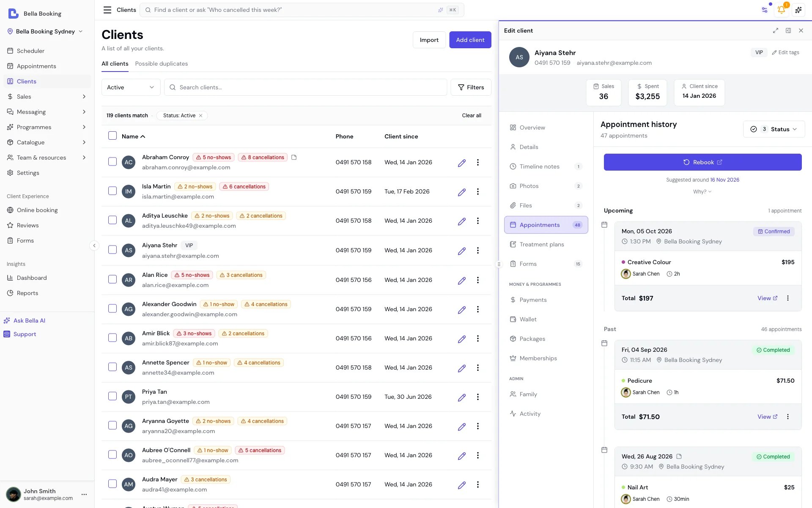Close the Edit client panel

[x=801, y=30]
